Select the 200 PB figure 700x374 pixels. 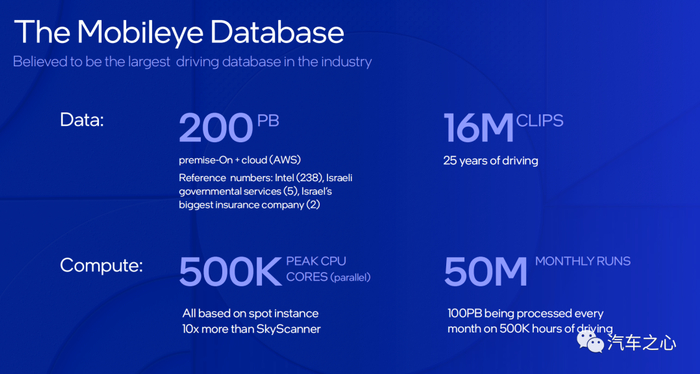click(229, 128)
